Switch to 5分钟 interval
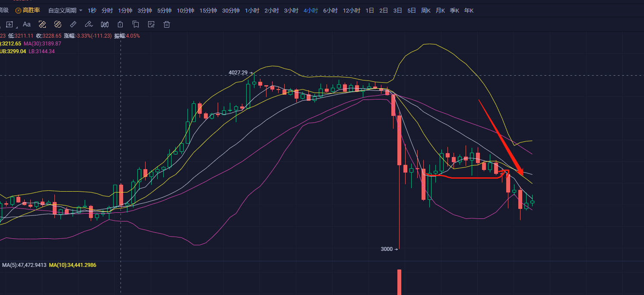Screen dimensions: 644x295 (x=165, y=10)
